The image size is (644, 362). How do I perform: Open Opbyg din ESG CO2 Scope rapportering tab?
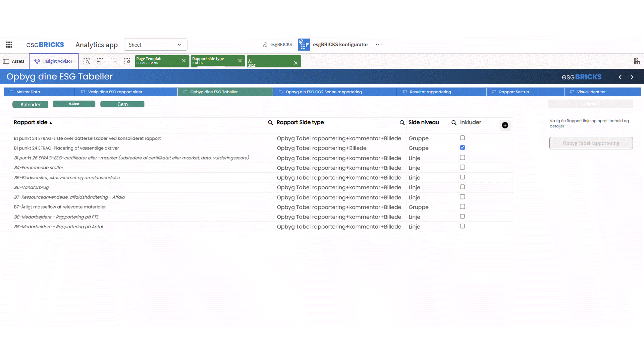(335, 92)
